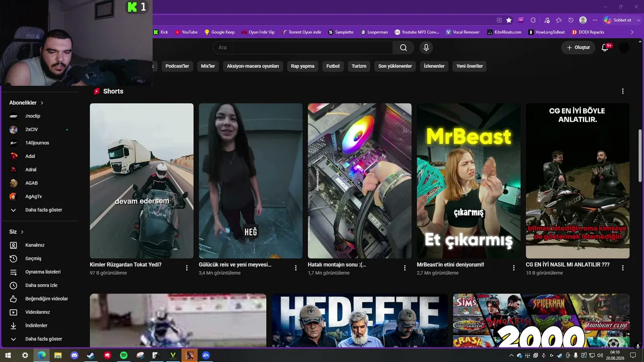The height and width of the screenshot is (362, 644).
Task: Open the EA app from the taskbar
Action: pos(206,355)
